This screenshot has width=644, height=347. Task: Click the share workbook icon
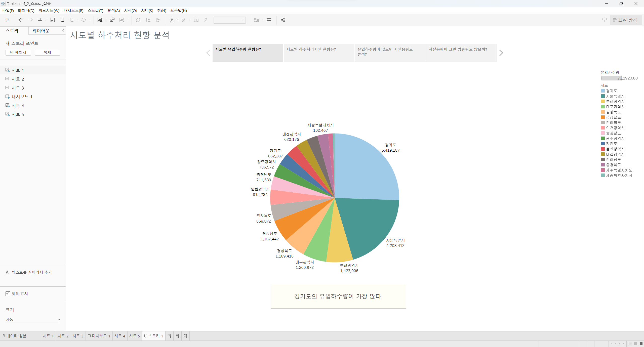(x=283, y=20)
